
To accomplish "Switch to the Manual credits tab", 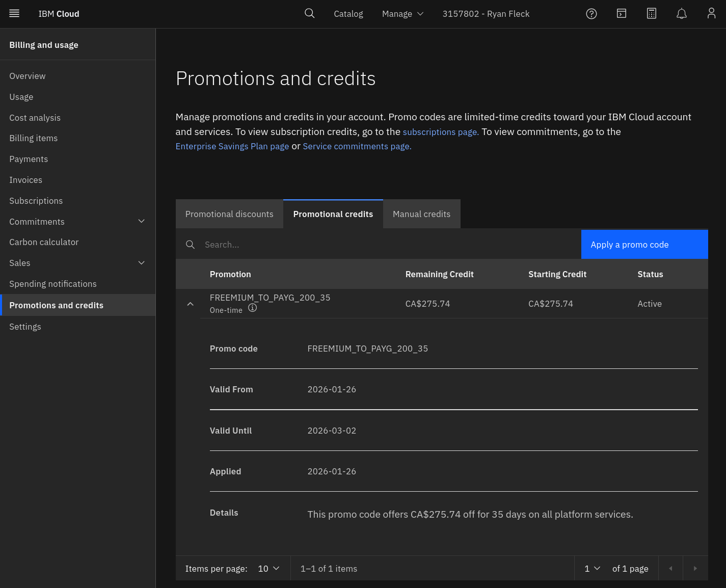I will point(421,214).
